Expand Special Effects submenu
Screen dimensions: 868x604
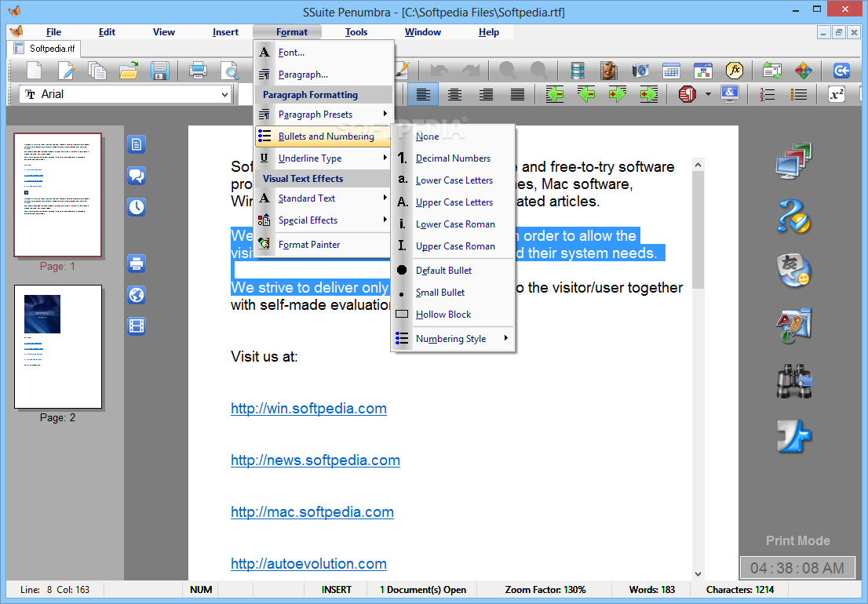point(324,220)
